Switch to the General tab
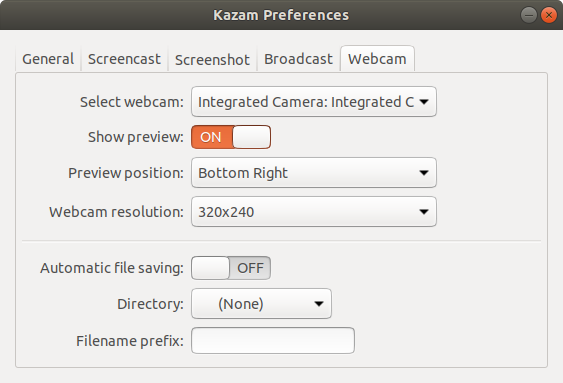This screenshot has width=563, height=383. coord(48,59)
